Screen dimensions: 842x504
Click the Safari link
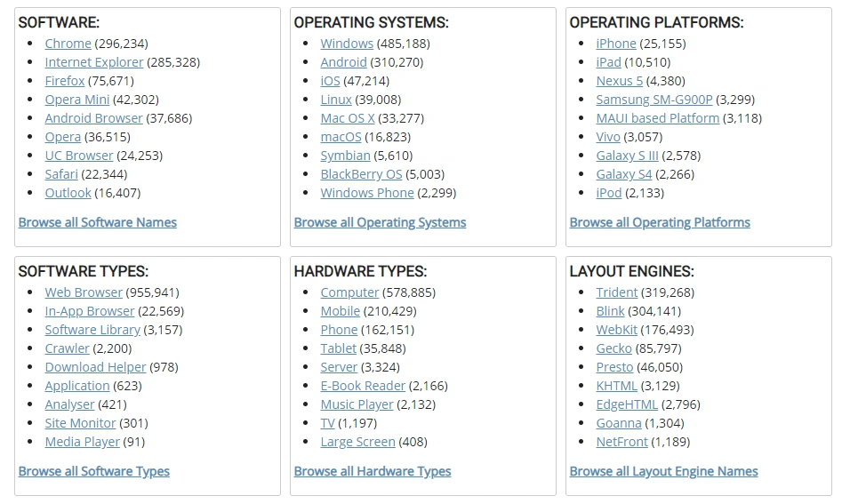(x=61, y=174)
